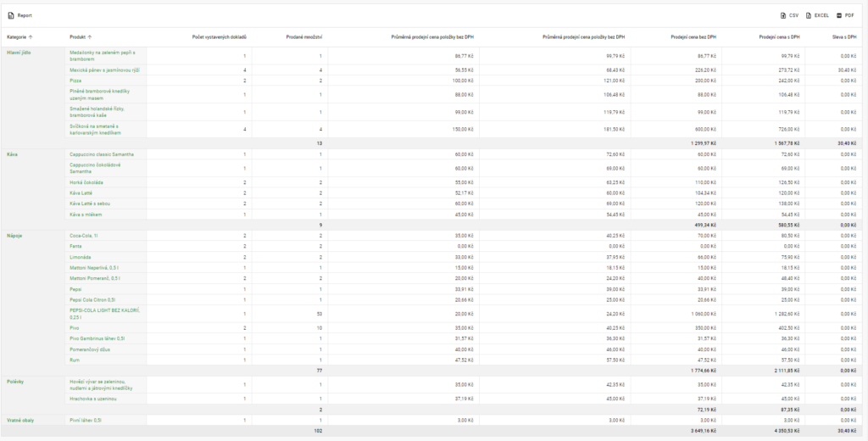Open the Káva category link
Image resolution: width=868 pixels, height=441 pixels.
point(12,154)
